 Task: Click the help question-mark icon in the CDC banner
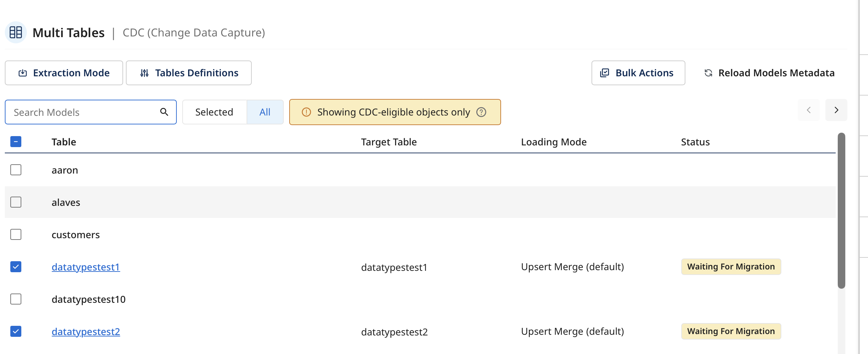481,112
